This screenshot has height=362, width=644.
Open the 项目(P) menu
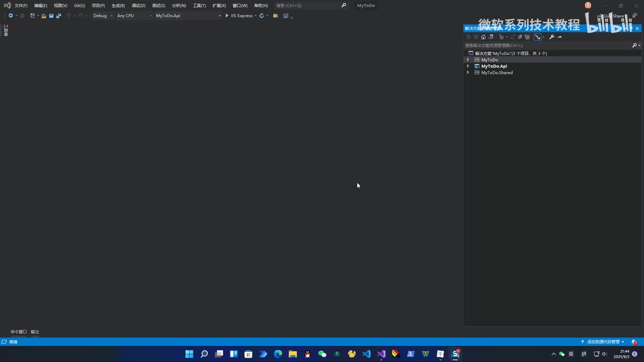point(98,6)
